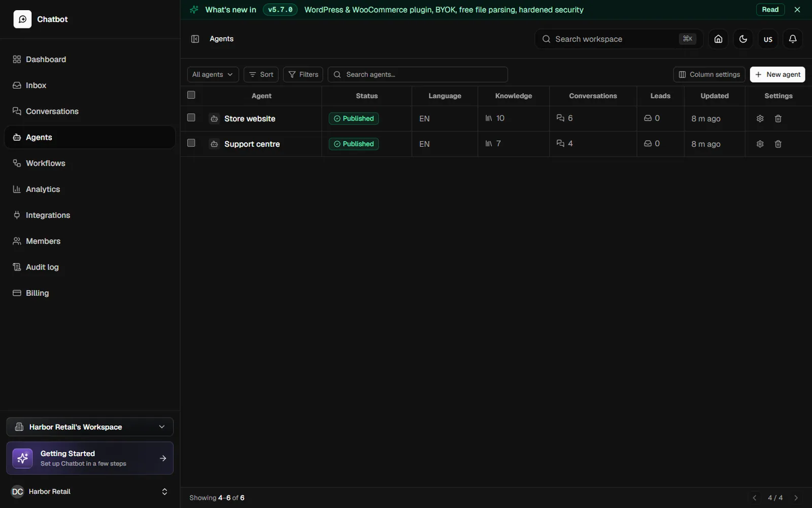
Task: Open Members in sidebar
Action: [x=90, y=241]
